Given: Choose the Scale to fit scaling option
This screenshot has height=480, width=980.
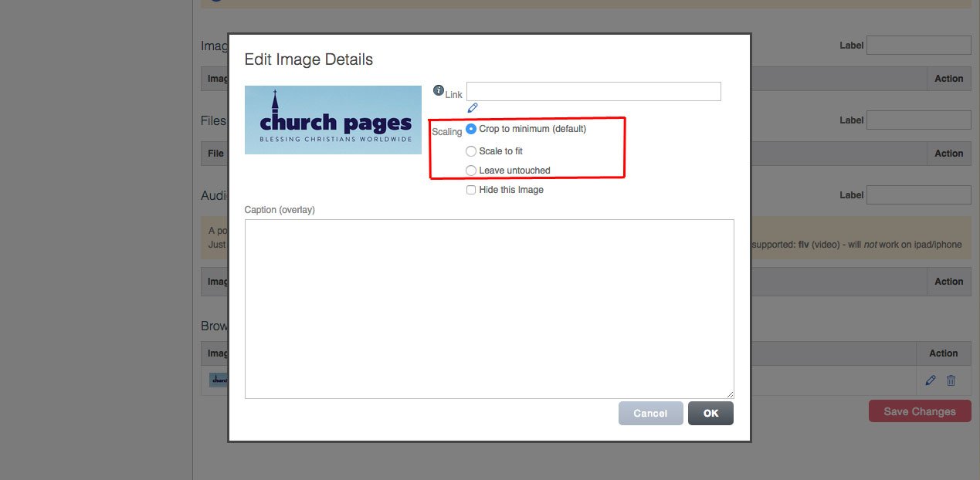Looking at the screenshot, I should click(471, 151).
